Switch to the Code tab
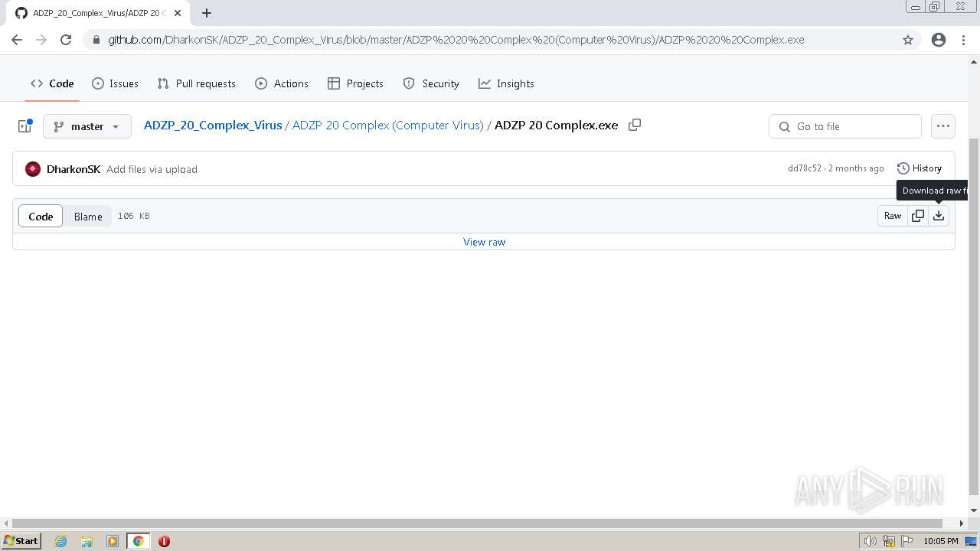This screenshot has width=980, height=551. pyautogui.click(x=52, y=83)
